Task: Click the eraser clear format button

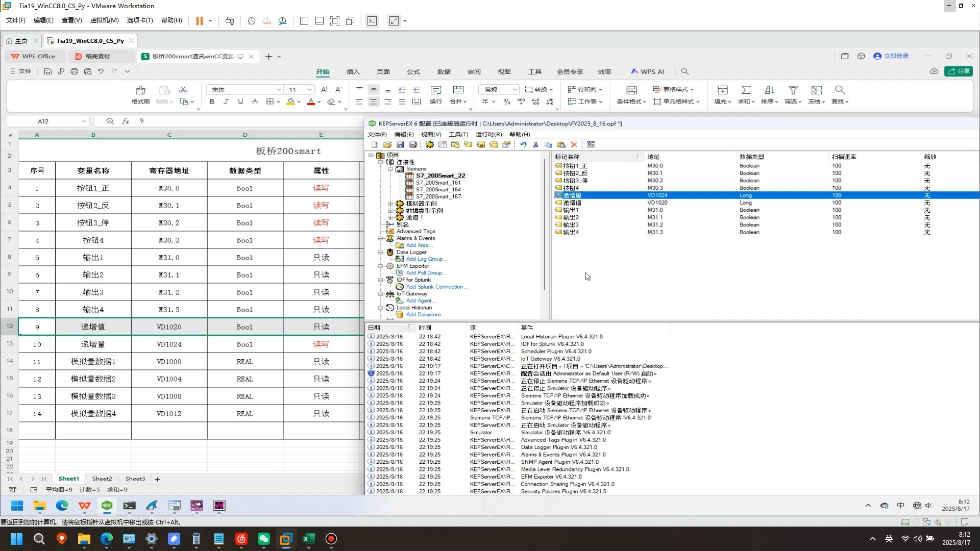Action: (331, 102)
